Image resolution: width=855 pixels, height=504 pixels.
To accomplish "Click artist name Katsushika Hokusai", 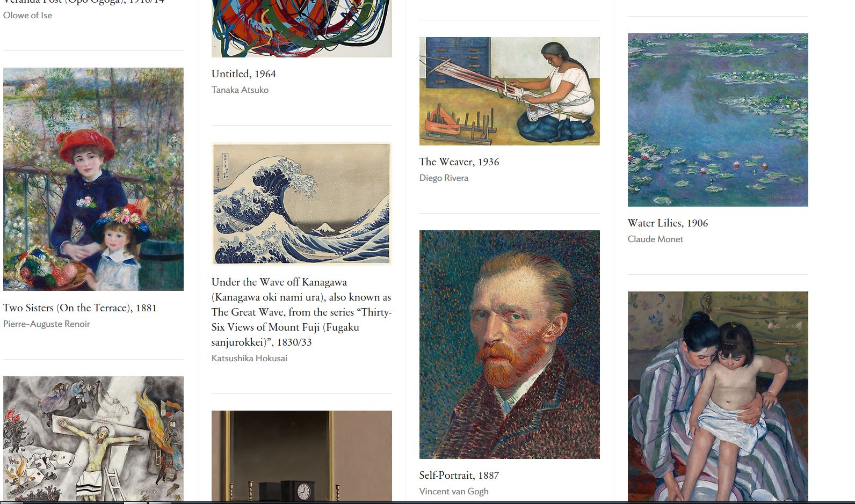I will [x=249, y=359].
